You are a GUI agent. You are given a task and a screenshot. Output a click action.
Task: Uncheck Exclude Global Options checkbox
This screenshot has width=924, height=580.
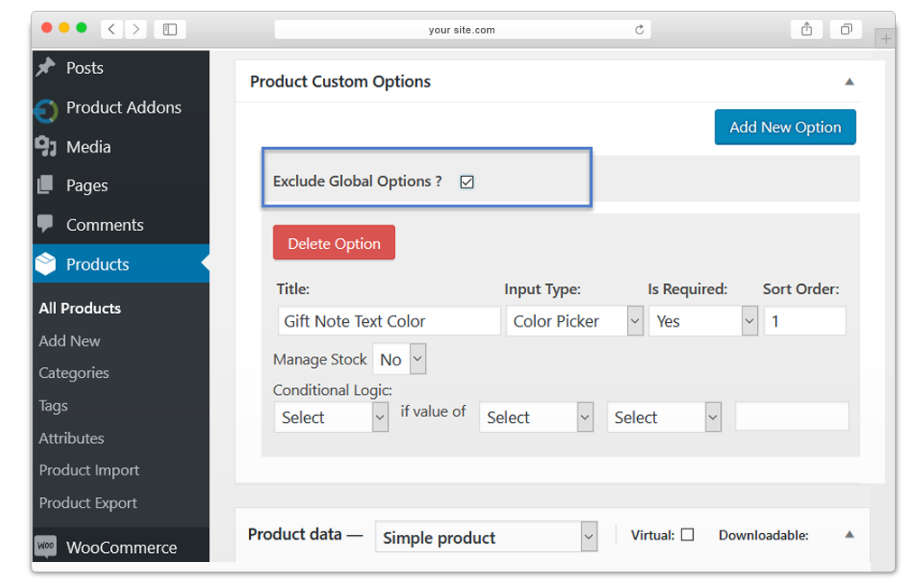pyautogui.click(x=467, y=182)
